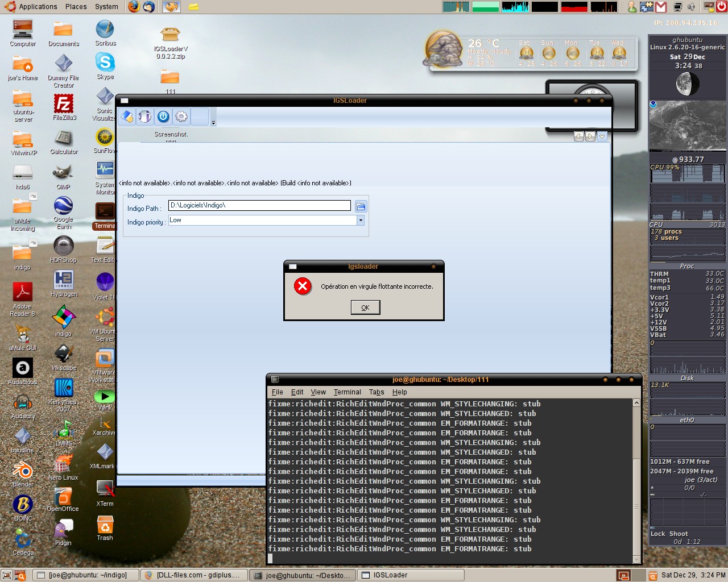Open the Trash desktop icon
728x582 pixels.
pos(105,525)
